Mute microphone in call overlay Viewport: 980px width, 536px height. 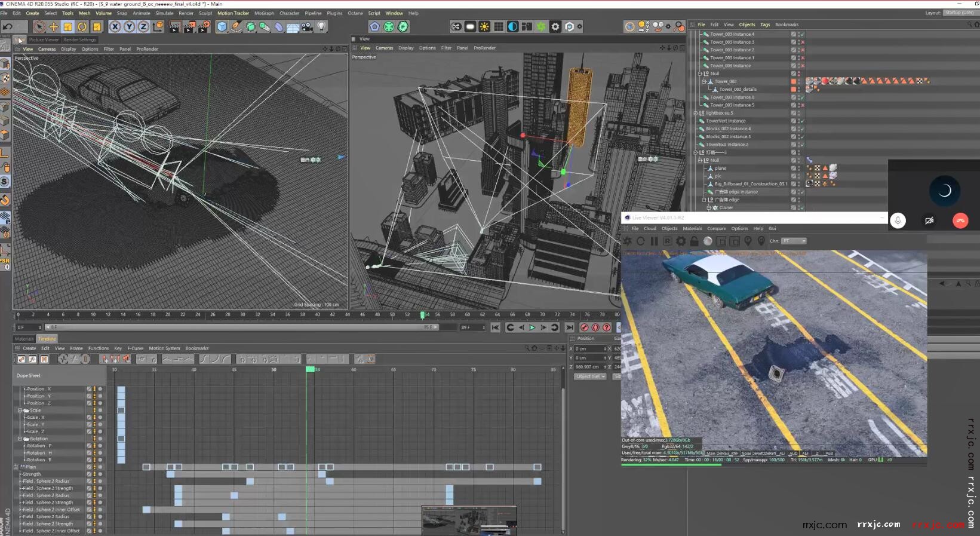point(898,220)
